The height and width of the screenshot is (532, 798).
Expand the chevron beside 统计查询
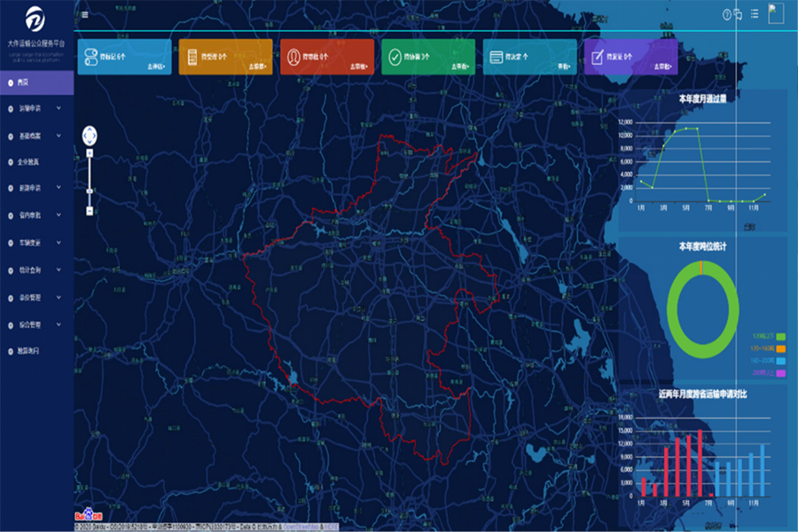coord(59,270)
